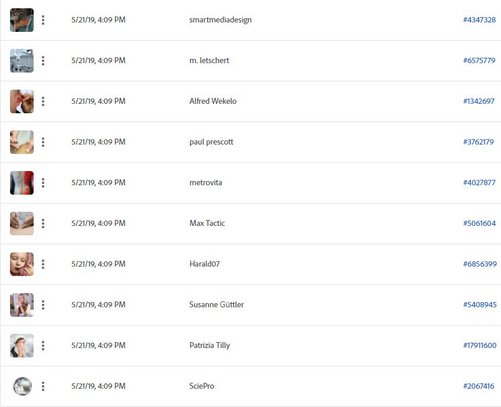Screen dimensions: 501x407
Task: Open the three-dot menu for metrovita row
Action: (x=43, y=183)
